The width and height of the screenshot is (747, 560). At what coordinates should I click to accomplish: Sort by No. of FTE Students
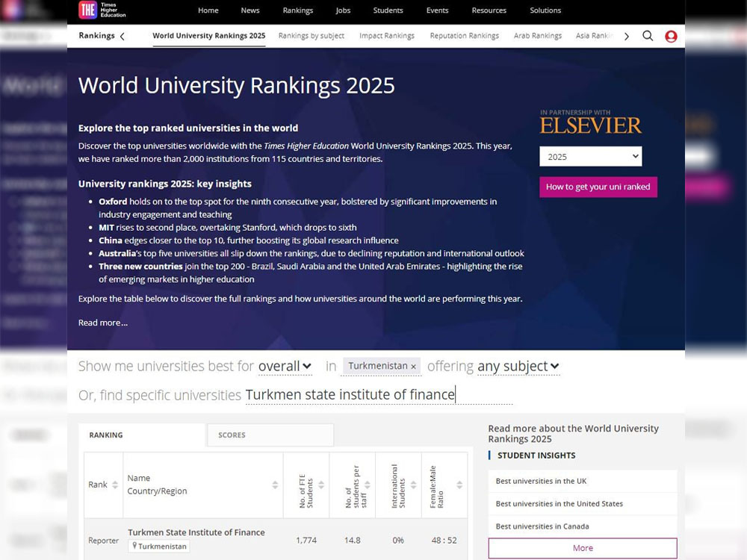321,485
